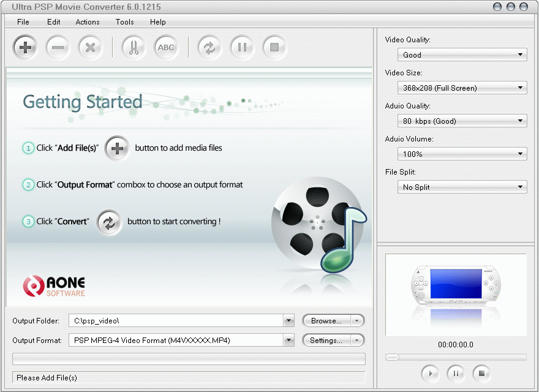Viewport: 539px width, 392px height.
Task: Click the Aone Software logo
Action: [54, 286]
